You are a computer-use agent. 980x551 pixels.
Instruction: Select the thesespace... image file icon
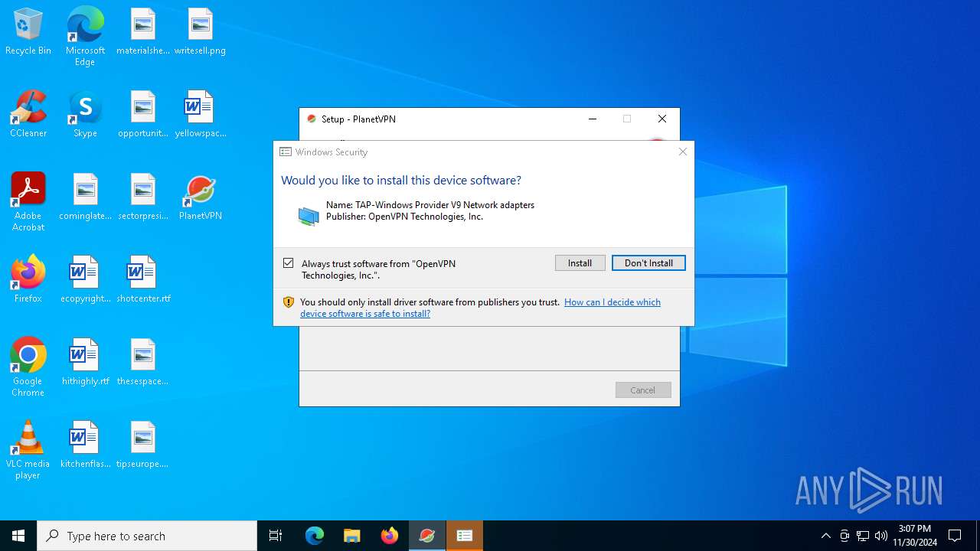tap(143, 363)
